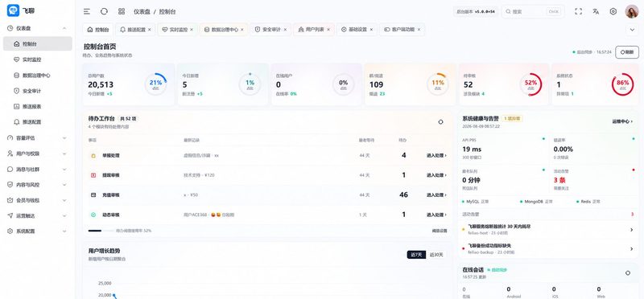Close the 安全审计 tab
The width and height of the screenshot is (644, 299).
(x=285, y=30)
